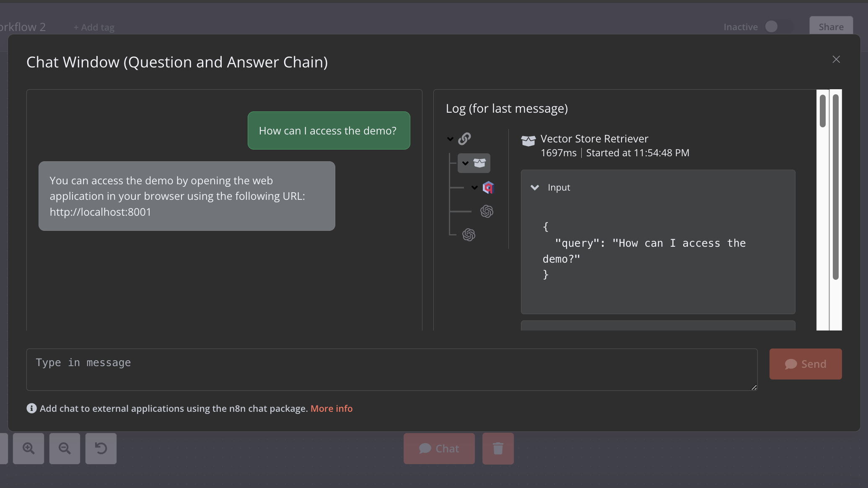The width and height of the screenshot is (868, 488).
Task: Click the More info link for n8n chat
Action: pos(332,409)
